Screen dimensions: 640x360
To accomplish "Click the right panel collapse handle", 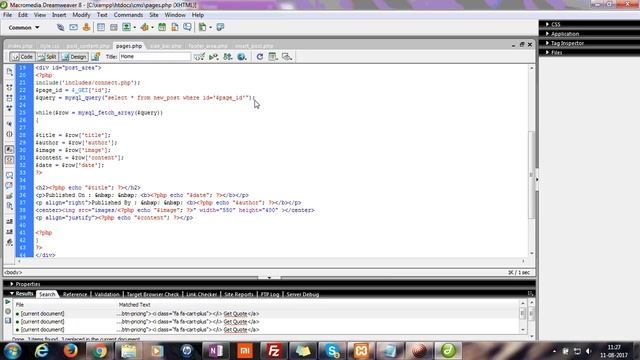I will pos(537,179).
